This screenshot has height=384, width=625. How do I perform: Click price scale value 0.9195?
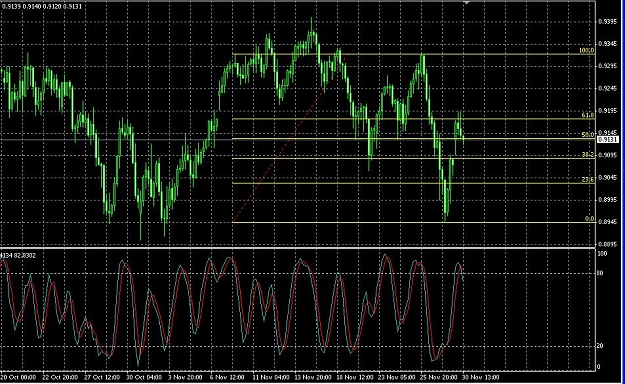pyautogui.click(x=608, y=110)
